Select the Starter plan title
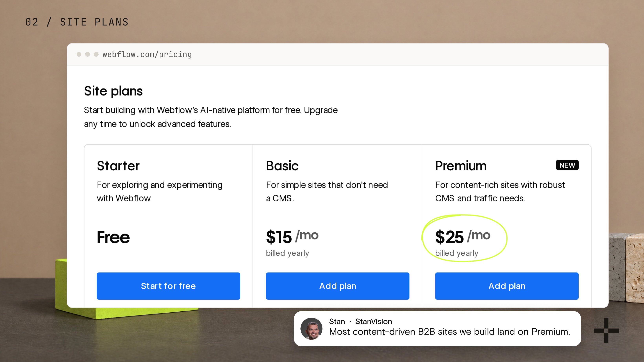 118,166
